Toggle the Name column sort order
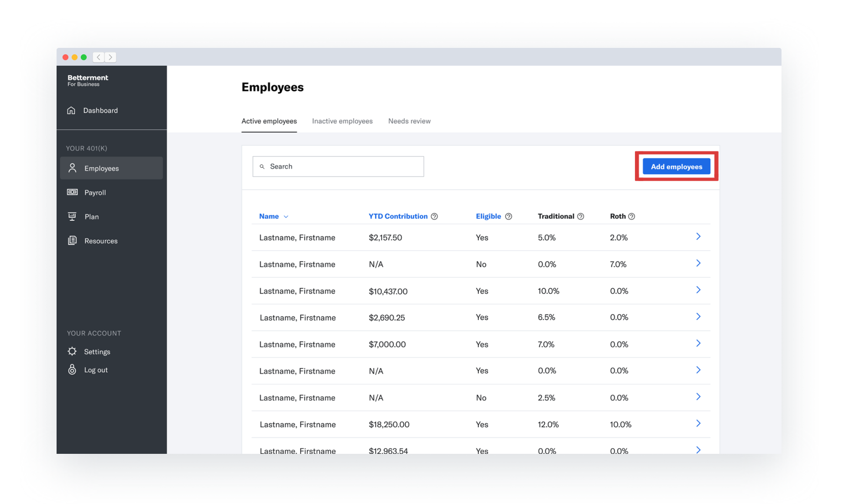Viewport: 844px width, 504px height. pos(286,216)
